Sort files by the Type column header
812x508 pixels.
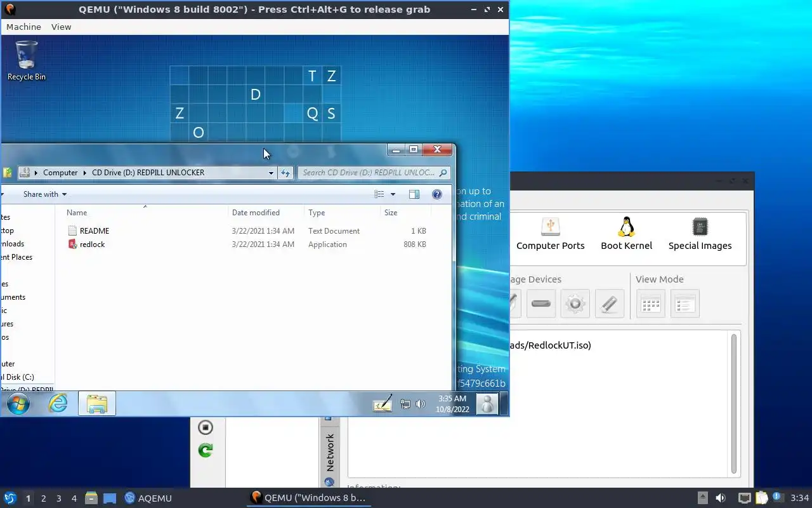[342, 213]
